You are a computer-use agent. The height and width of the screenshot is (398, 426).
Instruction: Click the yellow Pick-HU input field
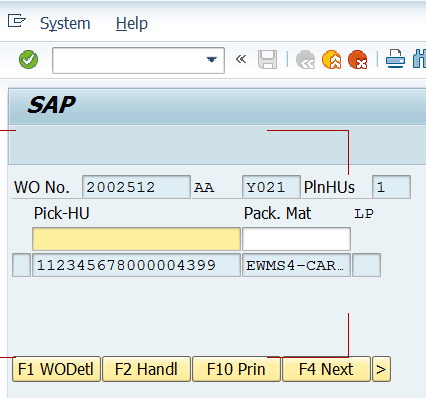pyautogui.click(x=136, y=239)
